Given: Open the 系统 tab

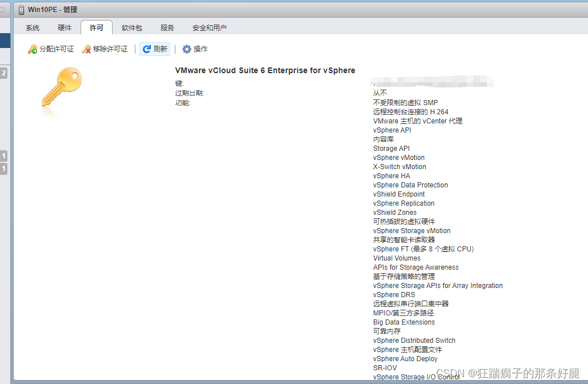Looking at the screenshot, I should 33,28.
